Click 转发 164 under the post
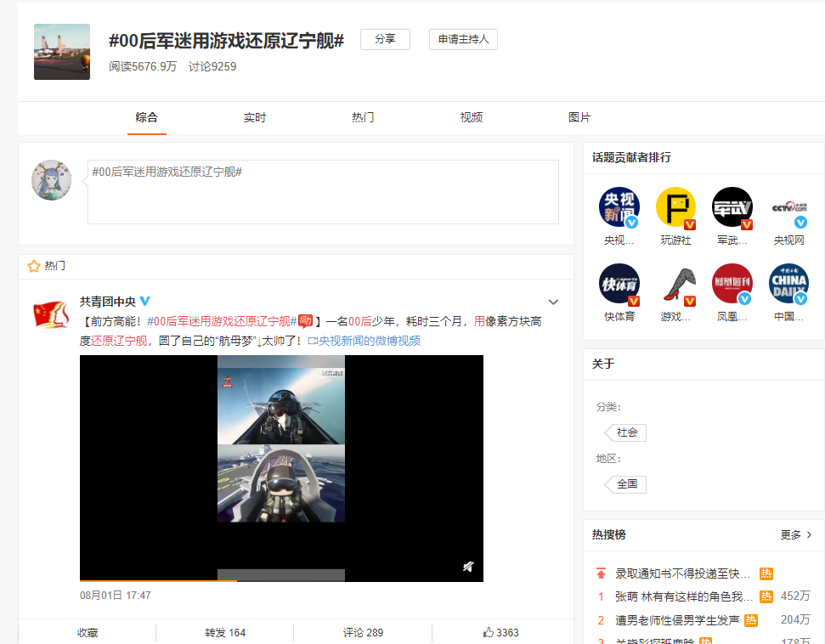Screen dimensions: 825x644 (x=225, y=632)
